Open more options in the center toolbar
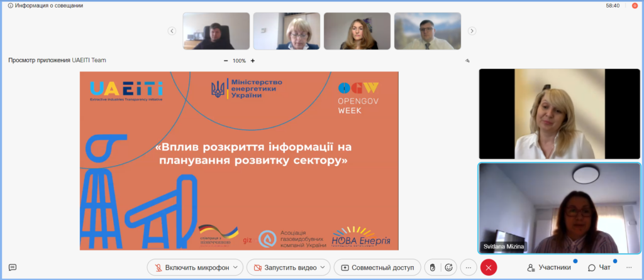644x280 pixels. 468,267
